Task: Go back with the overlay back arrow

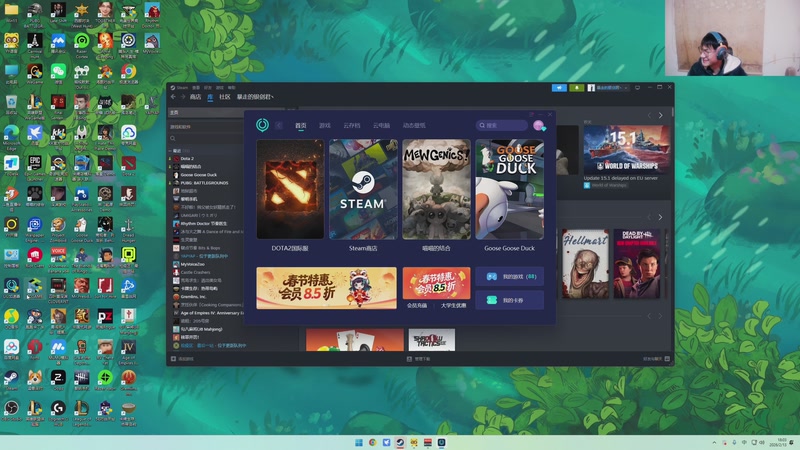Action: pos(279,125)
